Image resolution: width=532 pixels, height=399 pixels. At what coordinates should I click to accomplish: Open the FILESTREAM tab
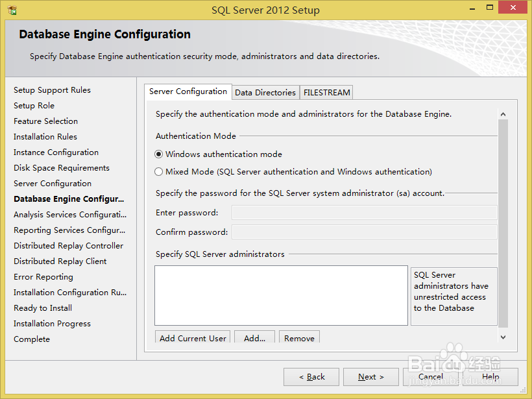pos(326,91)
